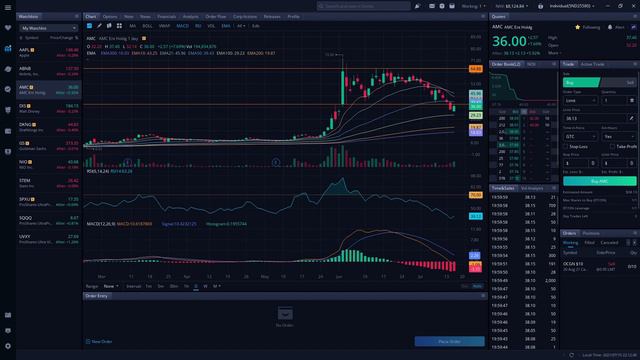Image resolution: width=640 pixels, height=360 pixels.
Task: Click the Quantity input field
Action: click(614, 100)
